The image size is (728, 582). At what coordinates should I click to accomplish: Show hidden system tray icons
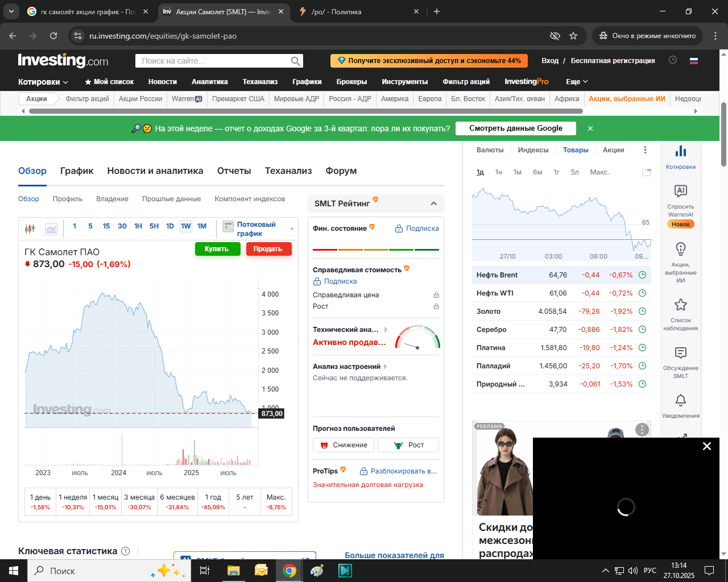pyautogui.click(x=605, y=571)
